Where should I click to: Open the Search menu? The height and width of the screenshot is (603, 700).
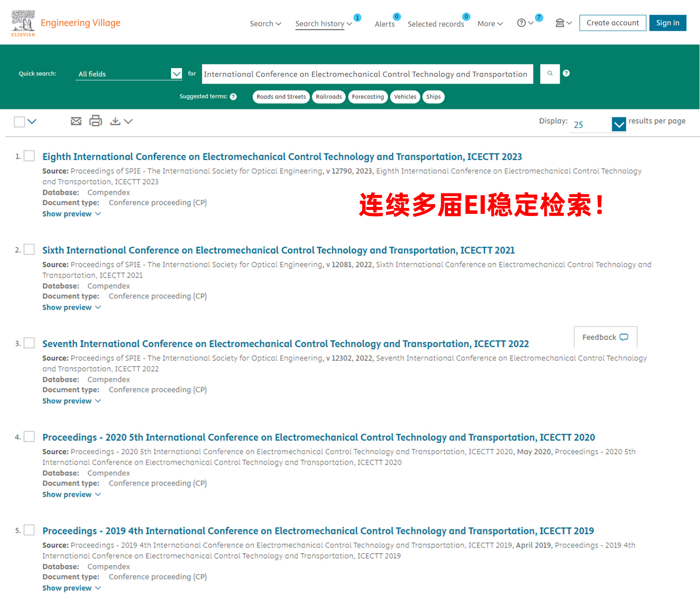[x=265, y=24]
